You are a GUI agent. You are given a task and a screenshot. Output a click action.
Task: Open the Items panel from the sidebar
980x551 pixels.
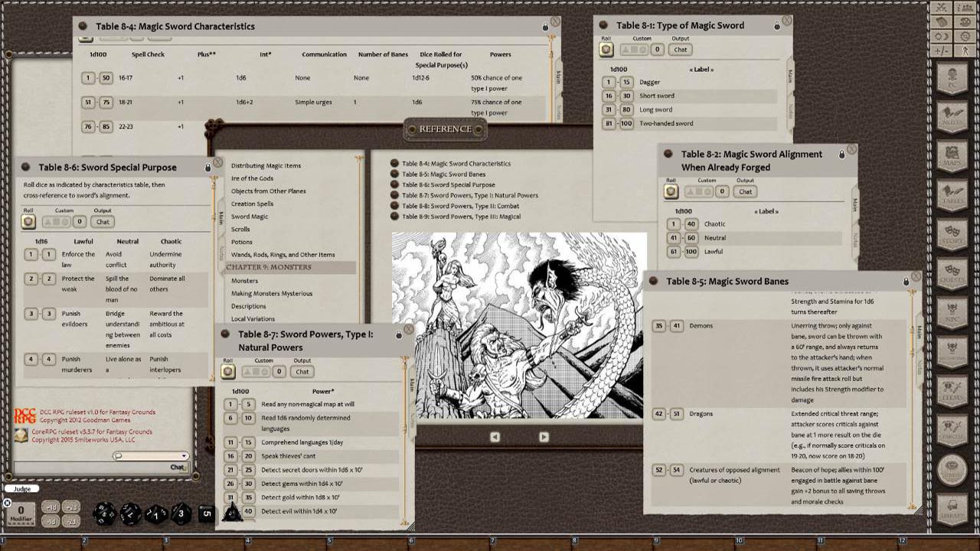952,391
